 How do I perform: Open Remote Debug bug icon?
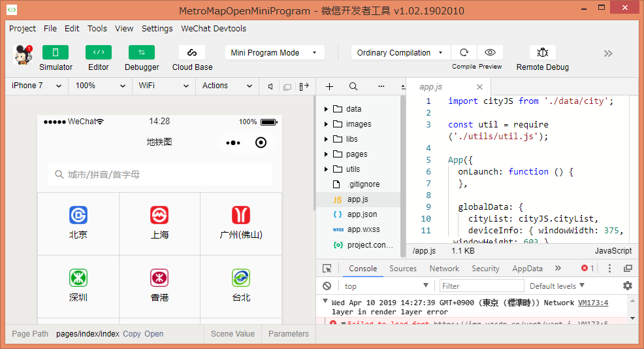coord(543,53)
